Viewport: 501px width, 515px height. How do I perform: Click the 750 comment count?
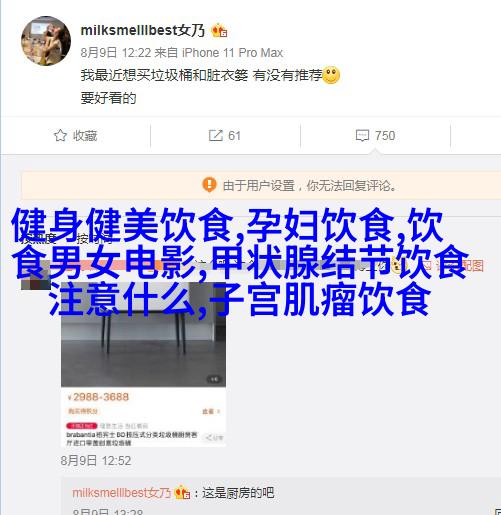[385, 136]
